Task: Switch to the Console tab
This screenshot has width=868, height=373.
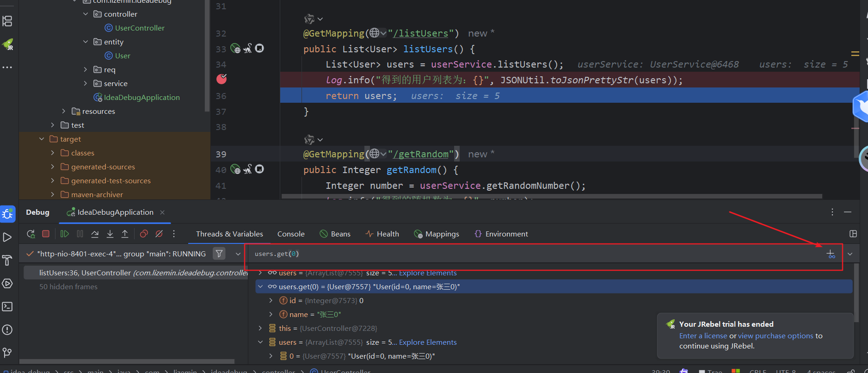Action: pos(290,234)
